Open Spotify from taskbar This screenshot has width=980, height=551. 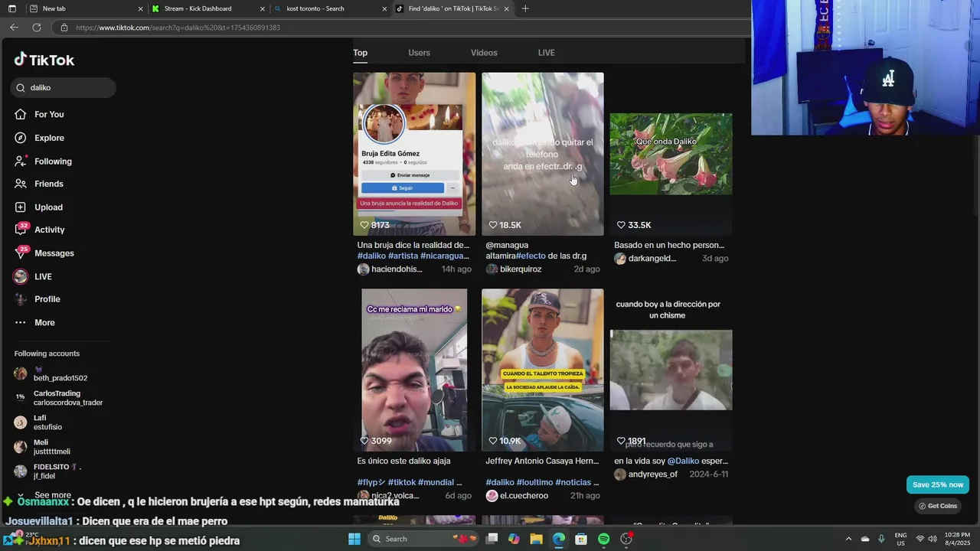[x=603, y=539]
